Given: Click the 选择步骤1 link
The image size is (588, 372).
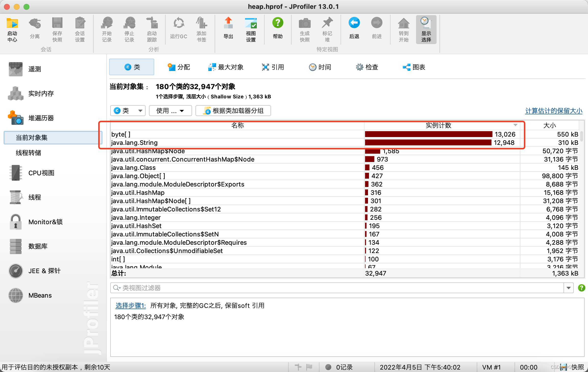Looking at the screenshot, I should (x=131, y=305).
